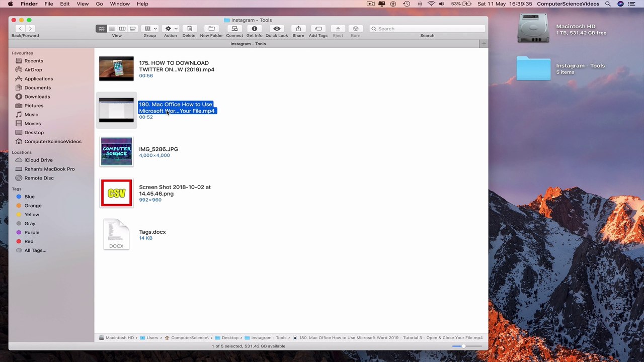Image resolution: width=644 pixels, height=362 pixels.
Task: Go back with the Back arrow
Action: pyautogui.click(x=20, y=29)
